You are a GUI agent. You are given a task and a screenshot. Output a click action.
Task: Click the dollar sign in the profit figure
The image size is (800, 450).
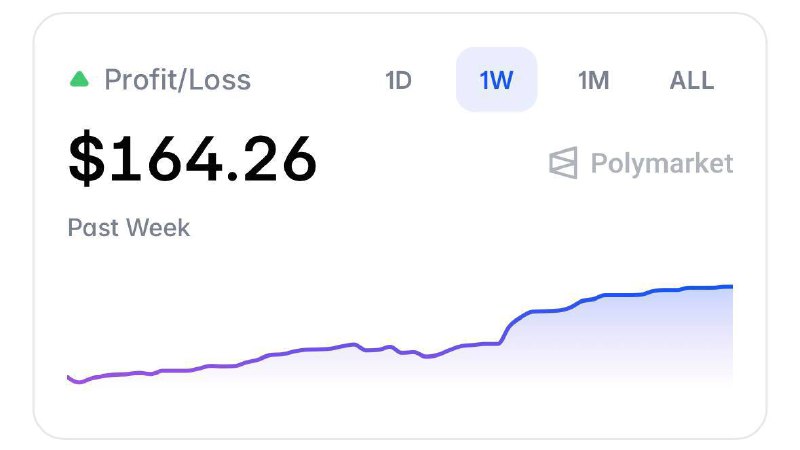87,157
